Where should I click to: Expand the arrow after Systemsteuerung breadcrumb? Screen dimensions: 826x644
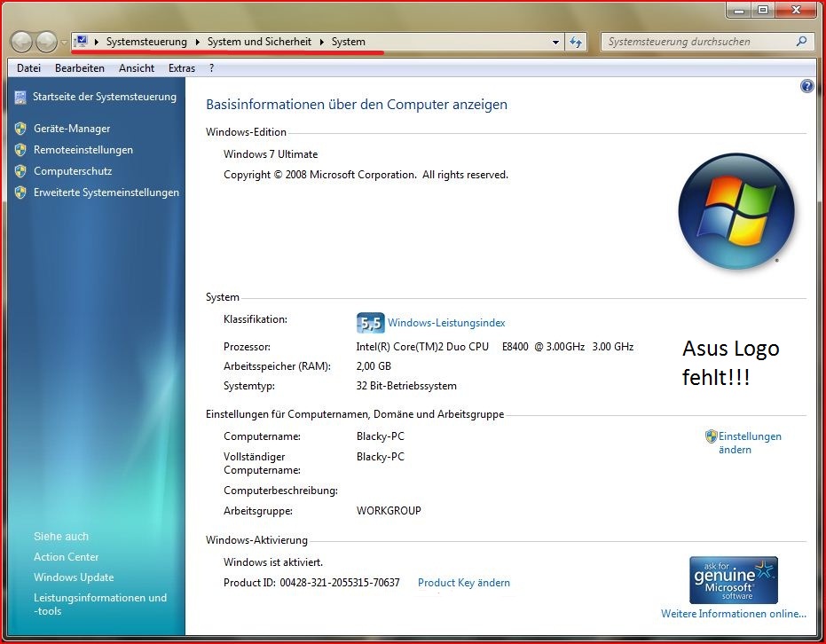(x=198, y=42)
